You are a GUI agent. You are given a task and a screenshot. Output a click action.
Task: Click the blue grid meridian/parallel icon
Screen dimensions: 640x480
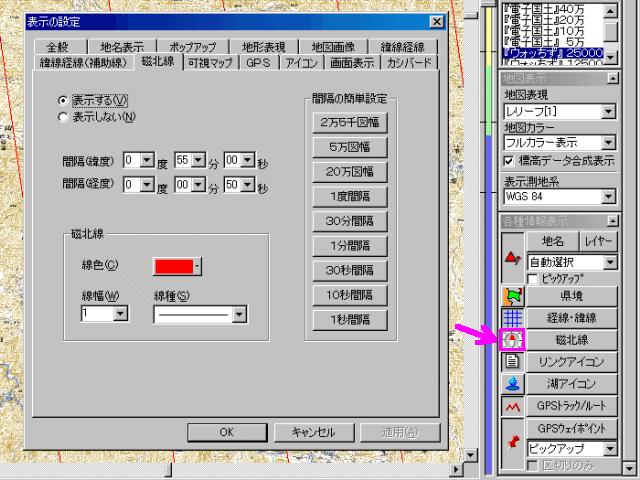click(x=513, y=318)
